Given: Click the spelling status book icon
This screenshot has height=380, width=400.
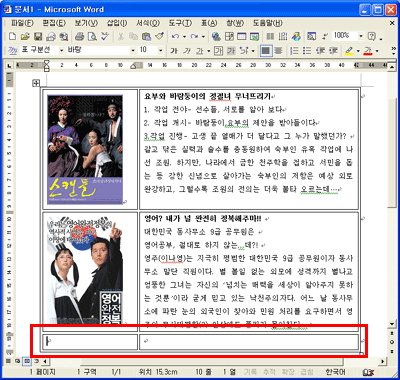Looking at the screenshot, I should click(369, 372).
